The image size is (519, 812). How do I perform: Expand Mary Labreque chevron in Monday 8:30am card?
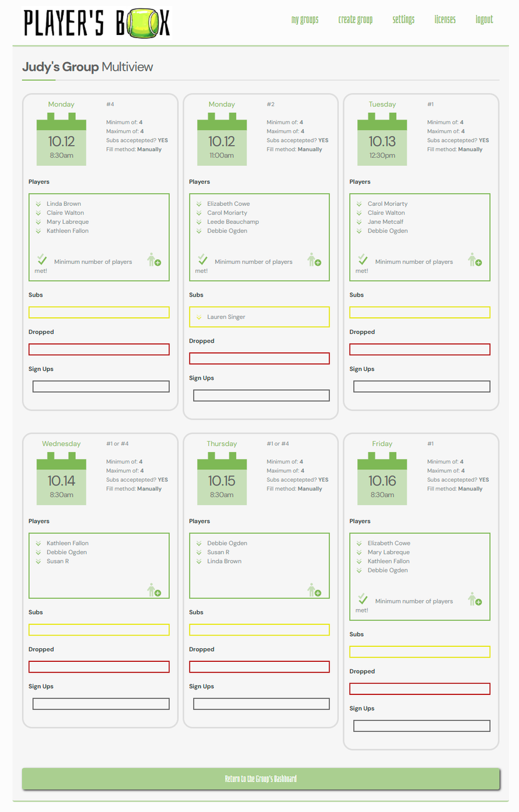pos(39,222)
